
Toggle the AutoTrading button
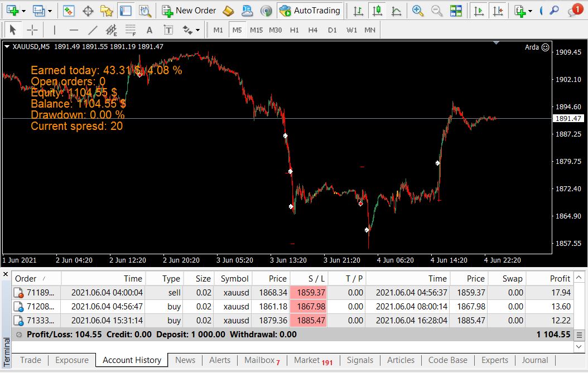310,11
